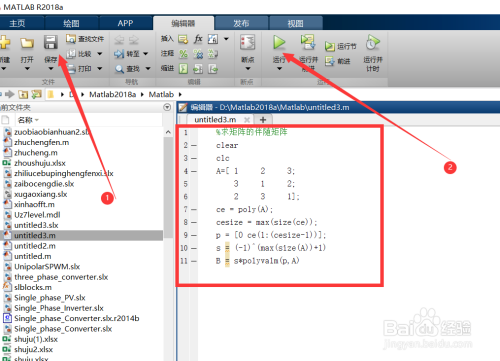This screenshot has height=361, width=500.
Task: Switch to the 绘图 (Plots) tab
Action: coord(71,23)
